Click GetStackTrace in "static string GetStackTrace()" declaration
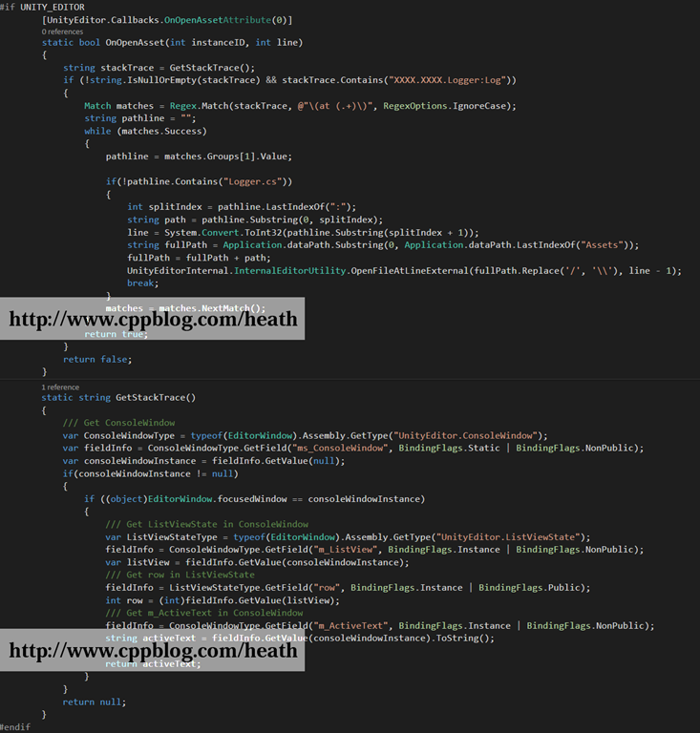This screenshot has height=733, width=700. tap(151, 397)
